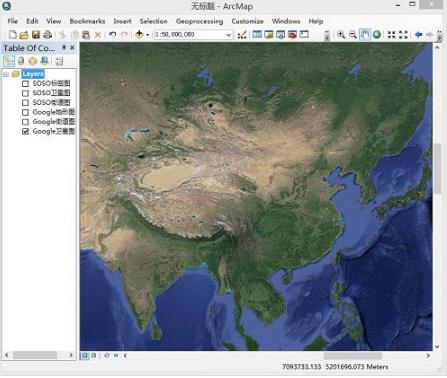Image resolution: width=447 pixels, height=378 pixels.
Task: Refresh the map display
Action: pos(107,356)
